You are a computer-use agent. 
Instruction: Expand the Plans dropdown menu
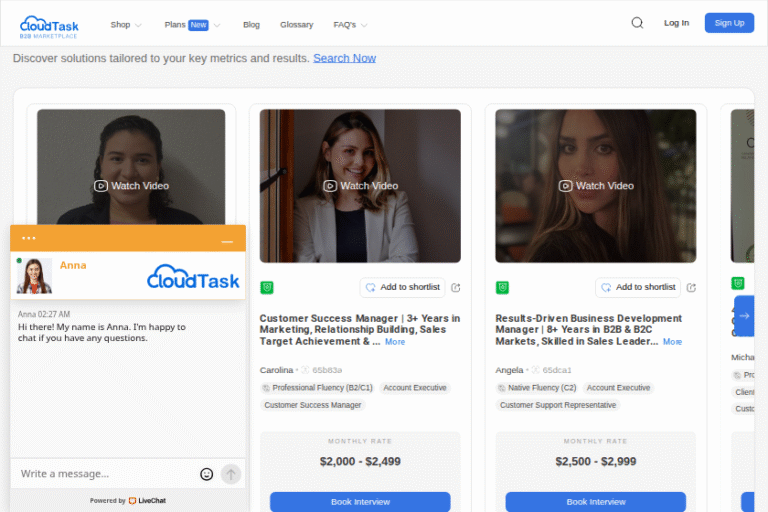pos(192,24)
